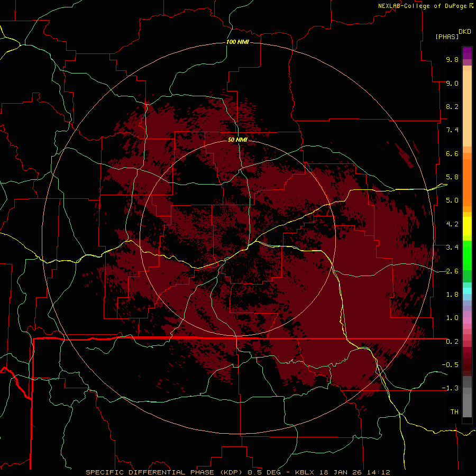Click the 2.6 legend value

(x=452, y=271)
